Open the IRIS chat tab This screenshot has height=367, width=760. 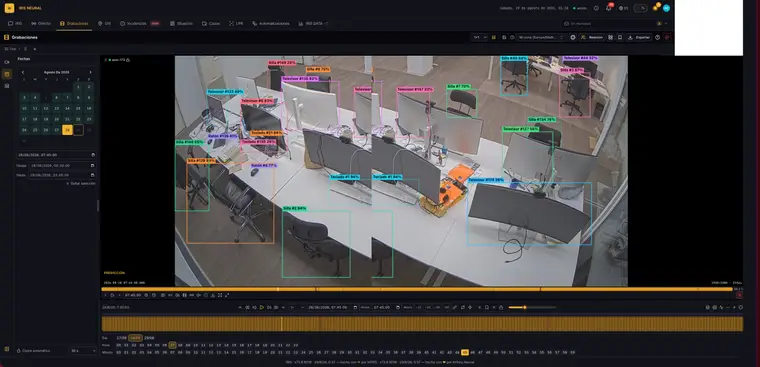click(15, 23)
